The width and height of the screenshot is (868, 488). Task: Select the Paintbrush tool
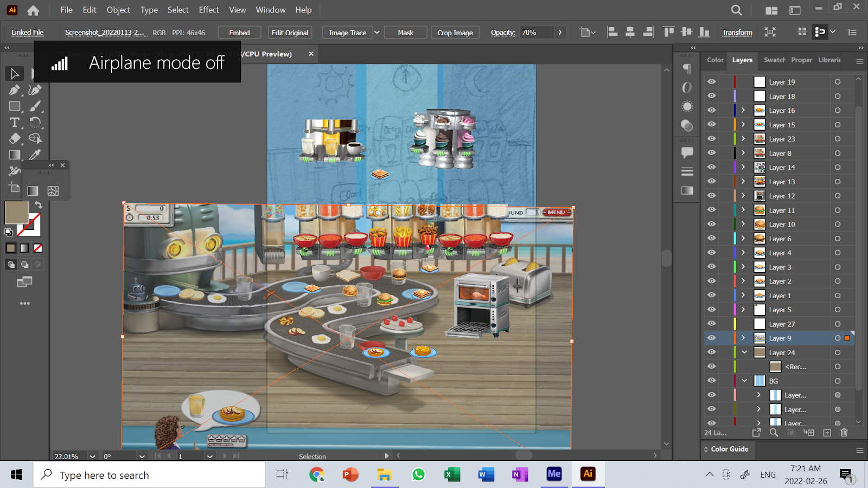[x=35, y=106]
